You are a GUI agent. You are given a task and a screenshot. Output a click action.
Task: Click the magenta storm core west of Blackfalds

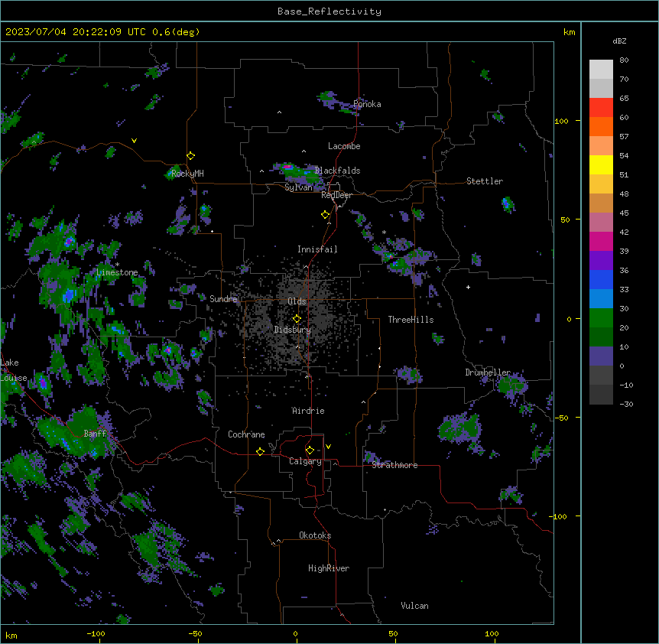[287, 167]
